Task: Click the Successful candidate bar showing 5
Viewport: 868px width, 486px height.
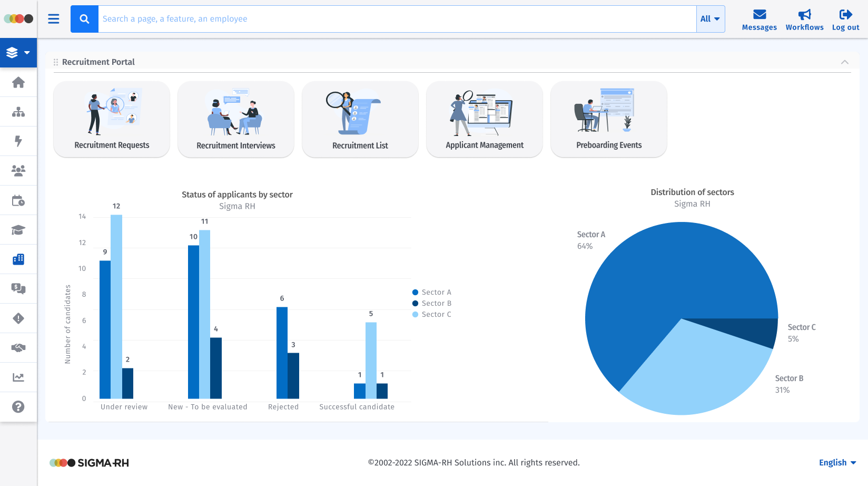Action: (371, 361)
